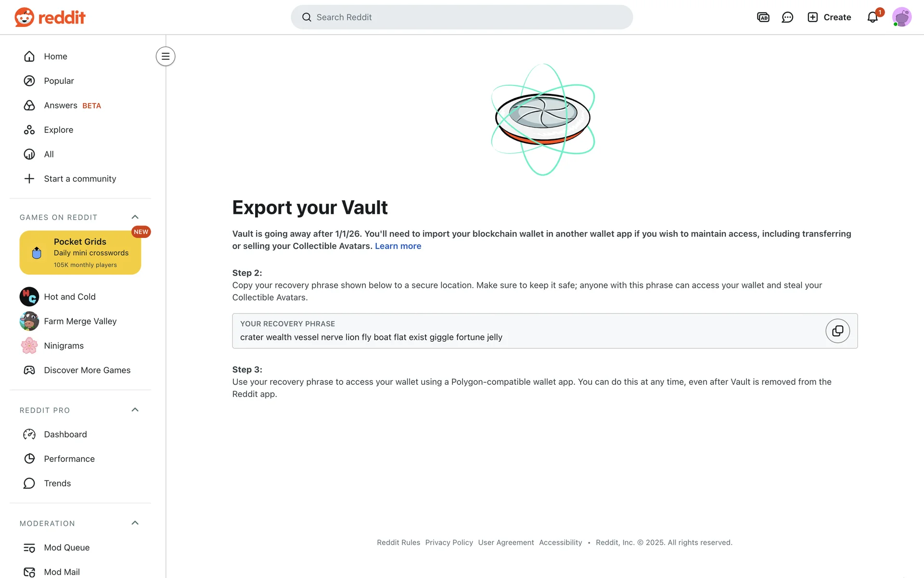Click the Search Reddit field
Screen dimensions: 924x578
click(462, 17)
